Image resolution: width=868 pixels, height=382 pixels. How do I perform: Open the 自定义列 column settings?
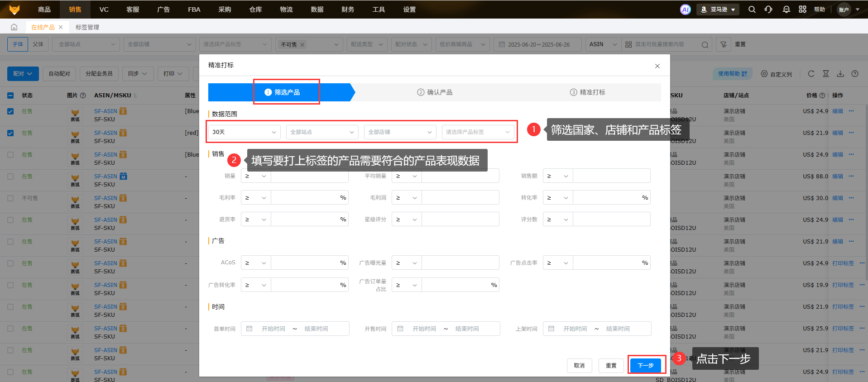point(777,74)
